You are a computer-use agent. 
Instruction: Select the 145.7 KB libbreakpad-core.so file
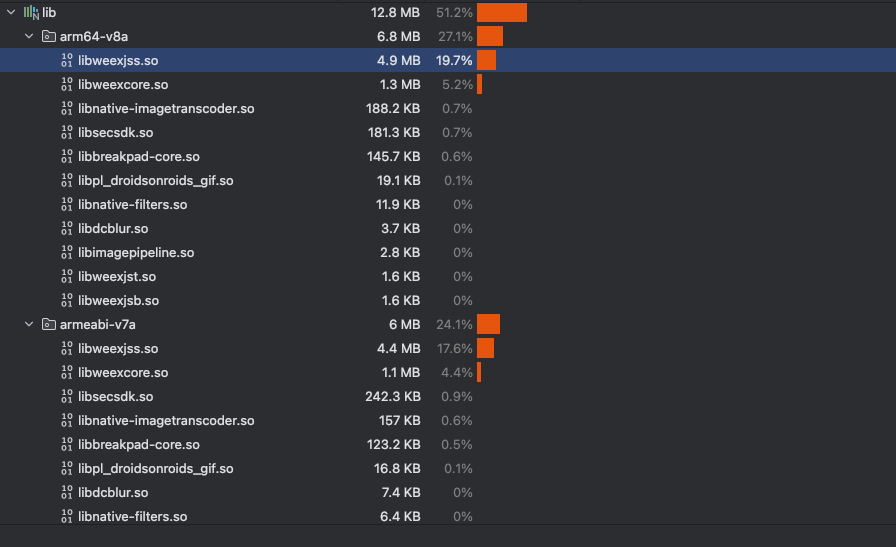(x=139, y=157)
